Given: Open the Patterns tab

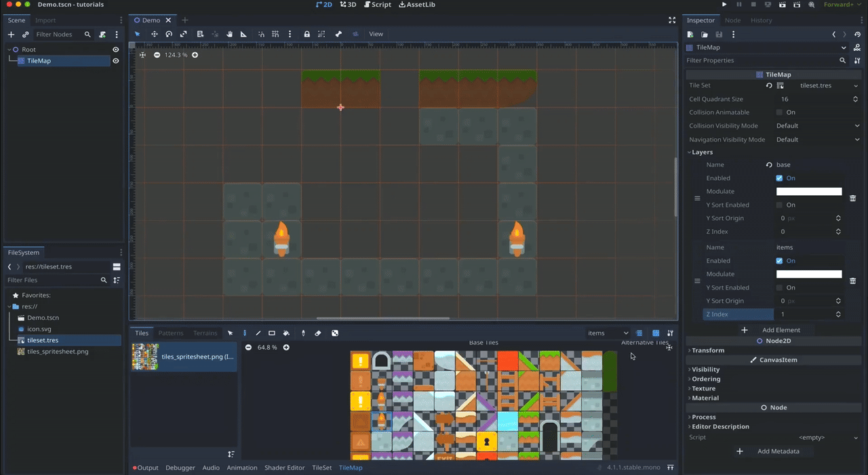Looking at the screenshot, I should [171, 333].
